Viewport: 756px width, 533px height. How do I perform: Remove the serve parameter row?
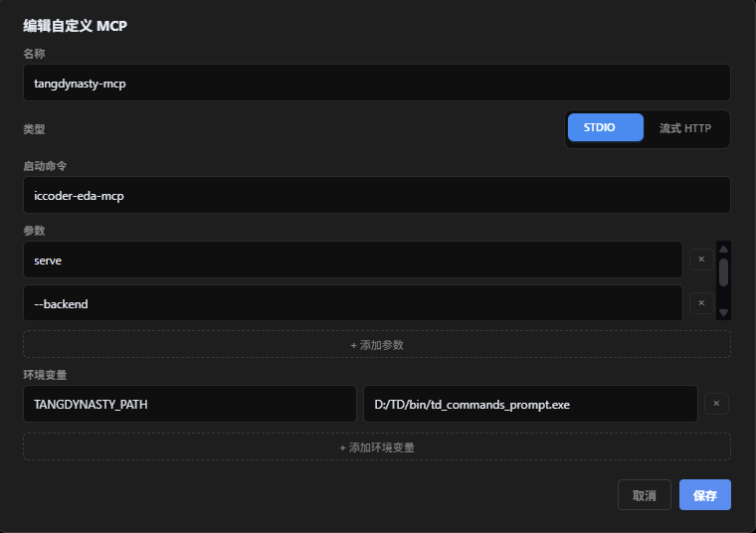(x=701, y=260)
